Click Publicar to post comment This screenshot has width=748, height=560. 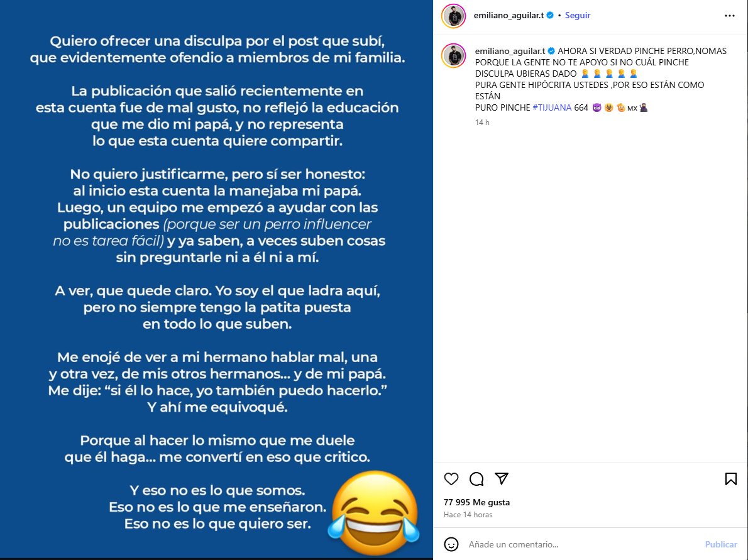pos(721,544)
